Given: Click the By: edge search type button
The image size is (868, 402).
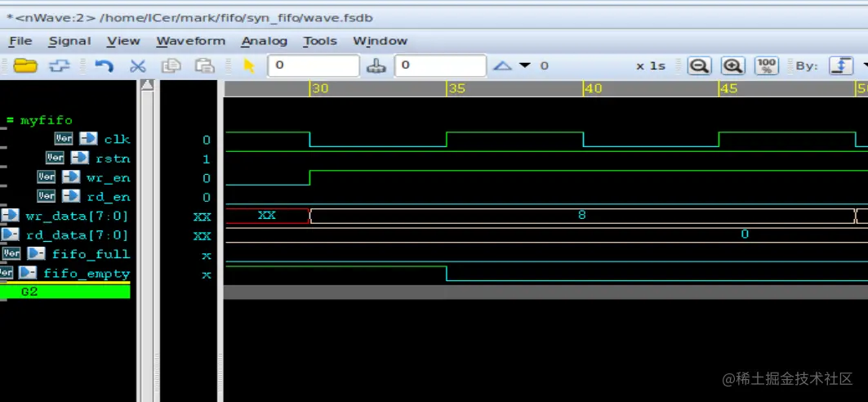Looking at the screenshot, I should coord(840,66).
